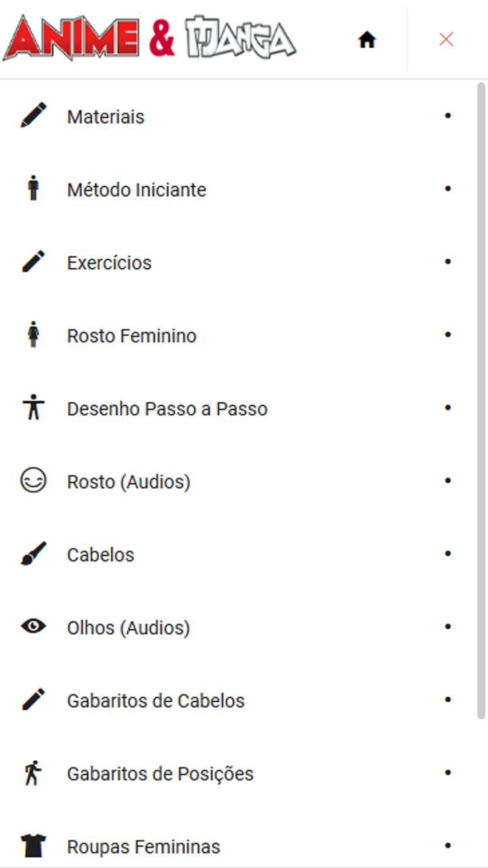Click the pencil icon beside Materiais
Viewport: 488px width, 868px height.
click(33, 116)
